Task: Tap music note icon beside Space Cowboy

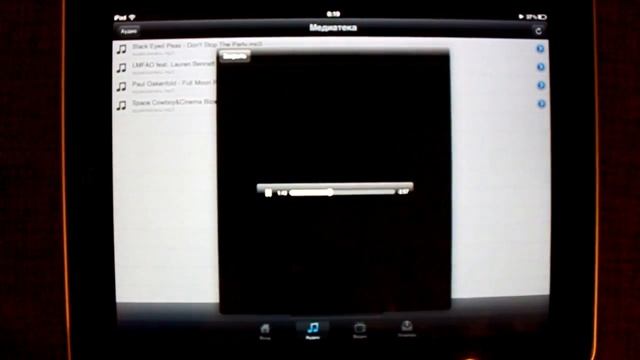Action: coord(121,105)
